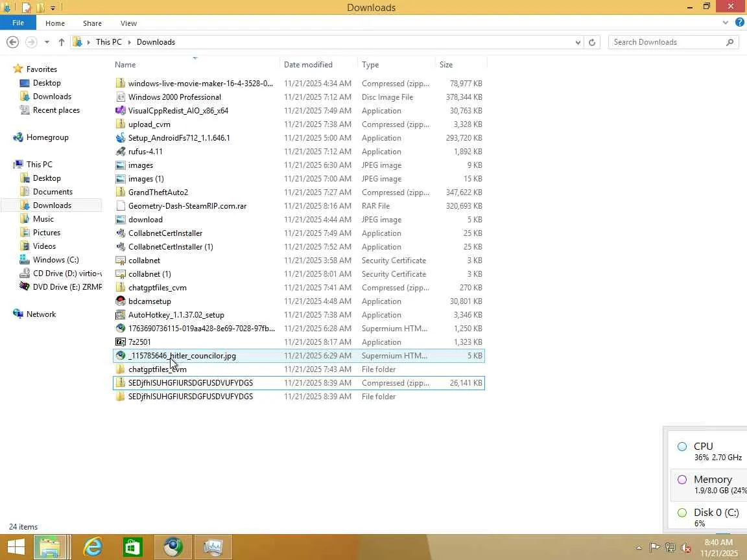
Task: Open Supermium browser from taskbar
Action: (x=173, y=547)
